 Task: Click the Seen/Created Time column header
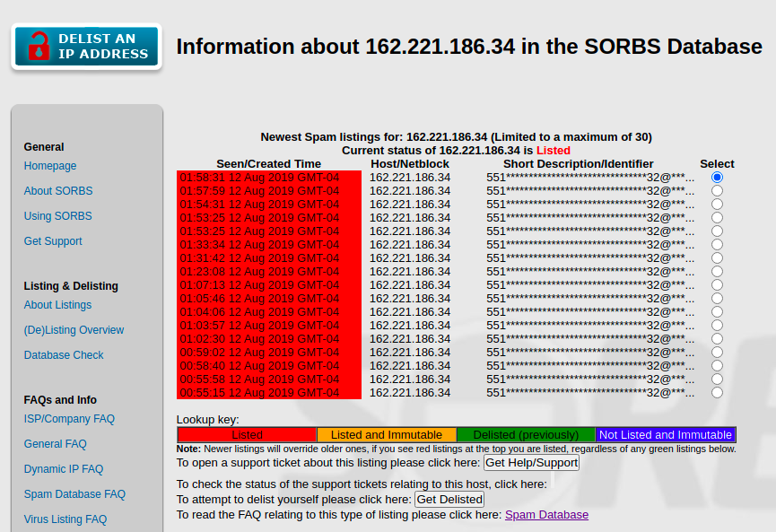[x=269, y=164]
